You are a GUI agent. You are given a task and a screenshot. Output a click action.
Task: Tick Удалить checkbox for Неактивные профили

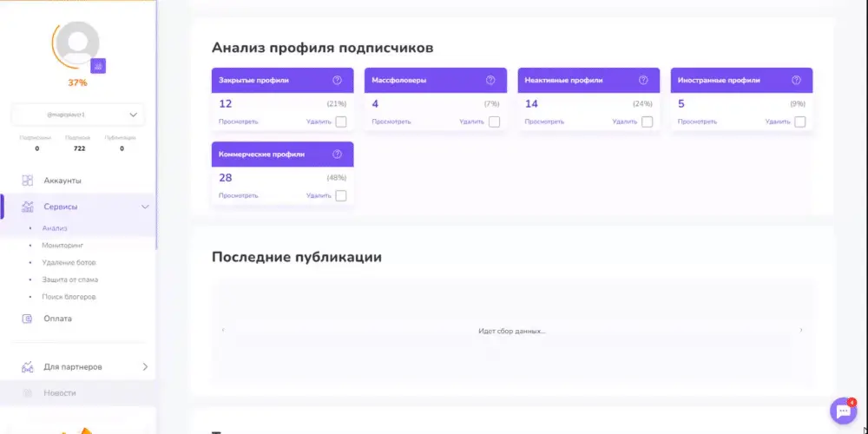tap(648, 122)
